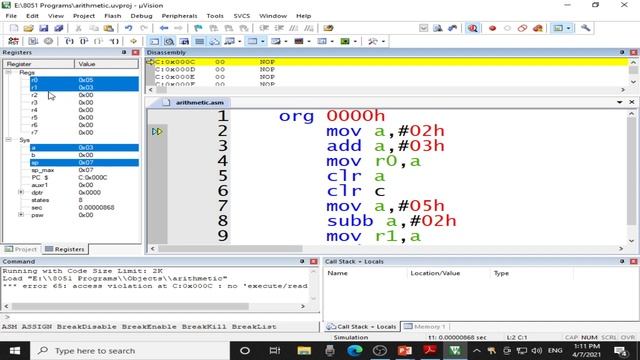Open the Debug menu
Screen dimensions: 640x360
point(141,16)
